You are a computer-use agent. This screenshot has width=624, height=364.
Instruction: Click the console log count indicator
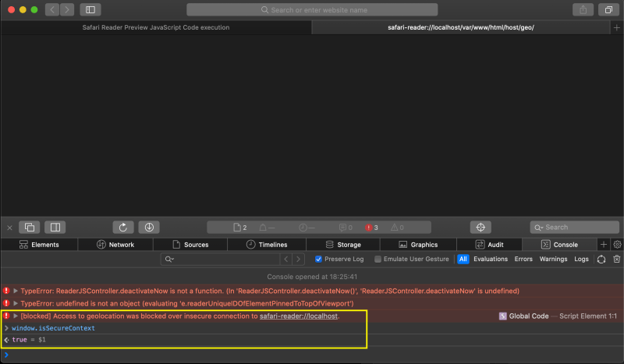coord(346,228)
